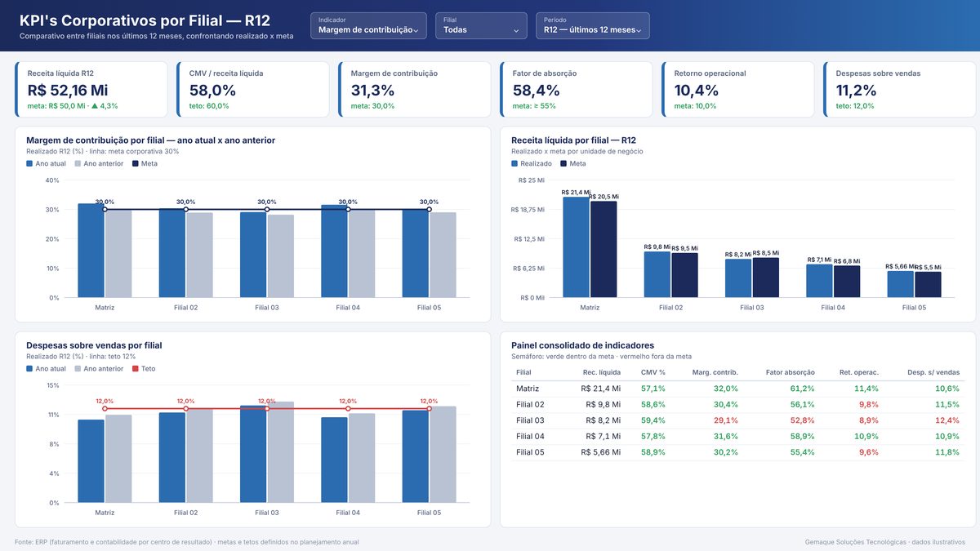Click the 12,4% despesas cell for Filial 03

[x=947, y=420]
